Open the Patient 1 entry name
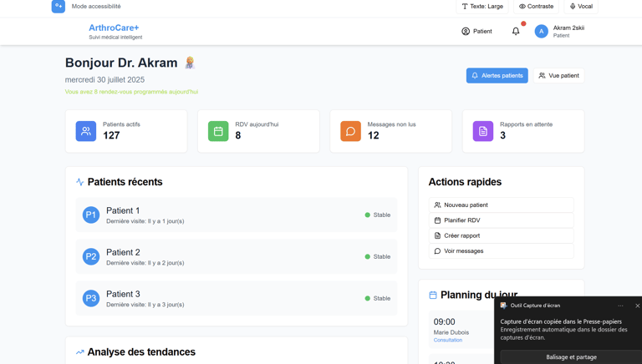The width and height of the screenshot is (642, 364). coord(123,210)
